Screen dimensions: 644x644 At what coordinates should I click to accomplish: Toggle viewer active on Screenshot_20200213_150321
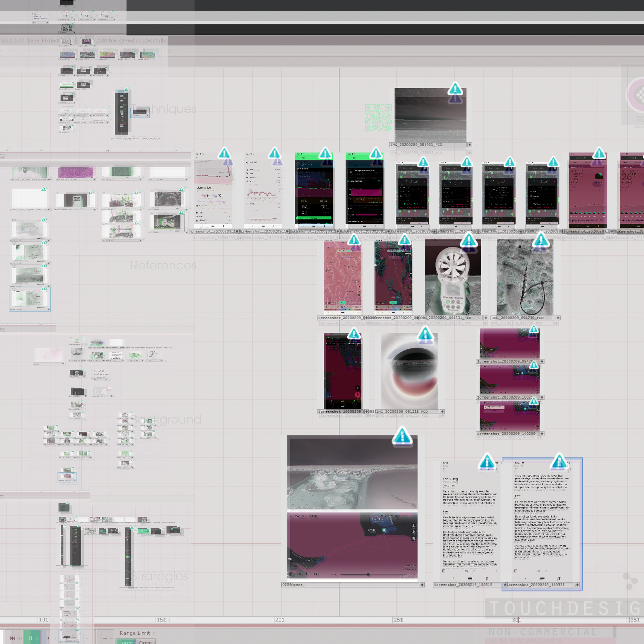577,585
